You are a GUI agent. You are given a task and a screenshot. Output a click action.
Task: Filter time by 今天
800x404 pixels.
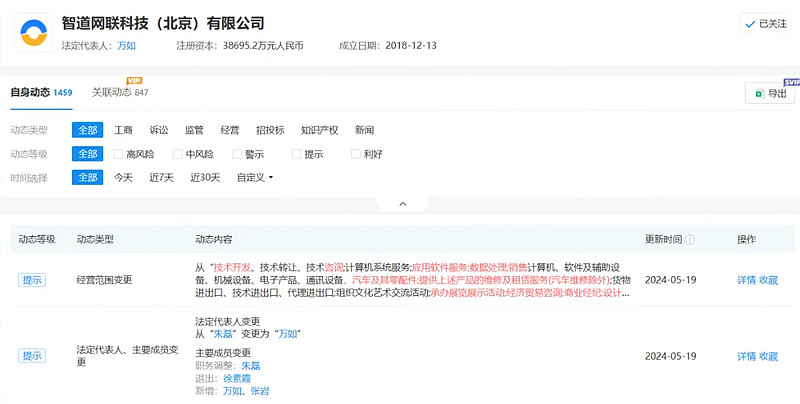coord(123,178)
